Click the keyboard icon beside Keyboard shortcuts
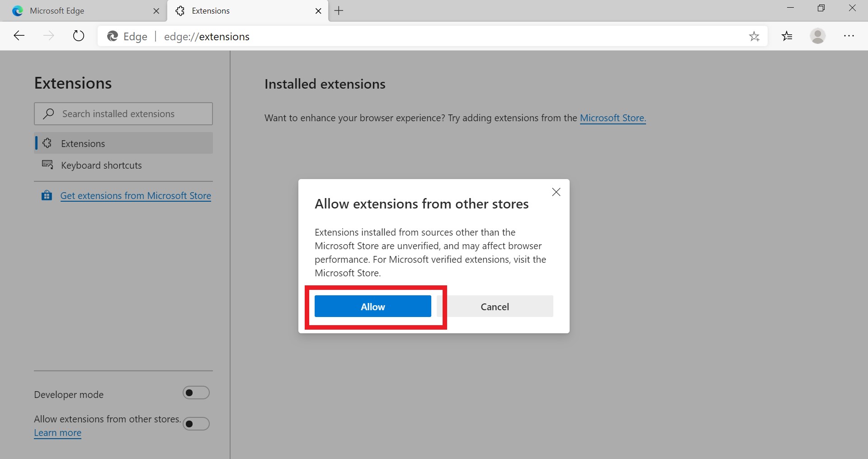868x459 pixels. coord(47,165)
